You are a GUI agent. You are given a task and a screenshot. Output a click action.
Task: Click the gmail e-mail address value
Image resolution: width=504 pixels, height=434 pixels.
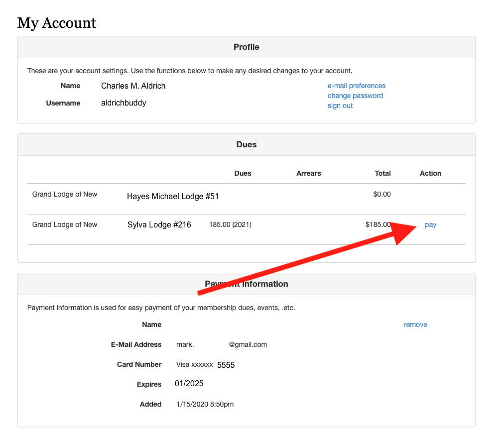click(x=222, y=344)
